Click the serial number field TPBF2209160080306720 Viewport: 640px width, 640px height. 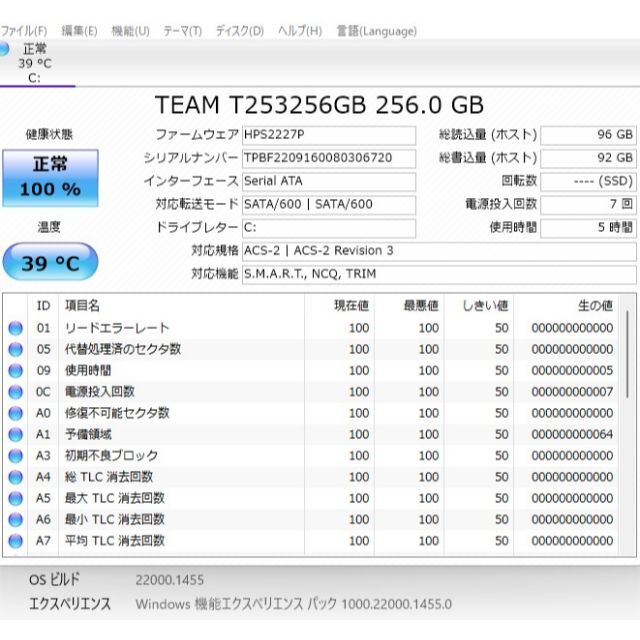[x=329, y=158]
